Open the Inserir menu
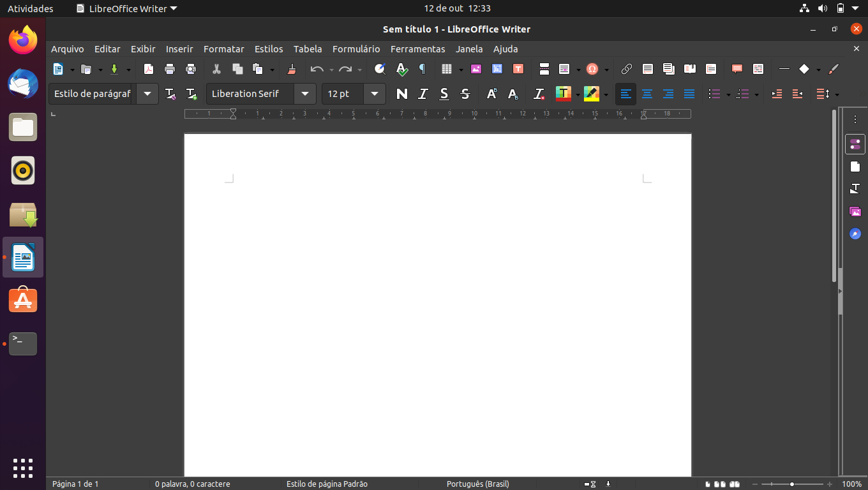This screenshot has height=490, width=868. coord(179,49)
